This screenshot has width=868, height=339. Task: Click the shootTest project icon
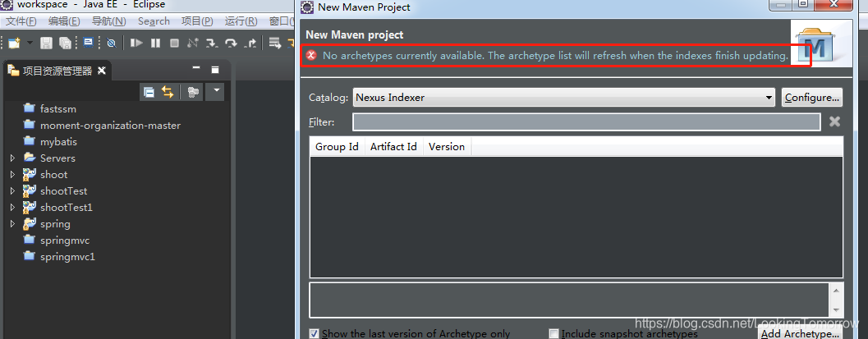(x=30, y=190)
